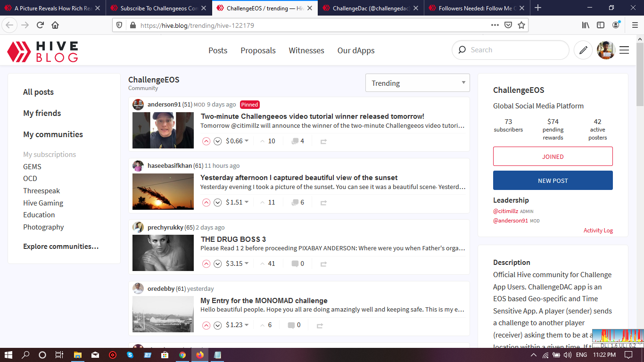Viewport: 644px width, 362px height.
Task: Upvote haseebasifkhan's sunset post
Action: tap(206, 202)
